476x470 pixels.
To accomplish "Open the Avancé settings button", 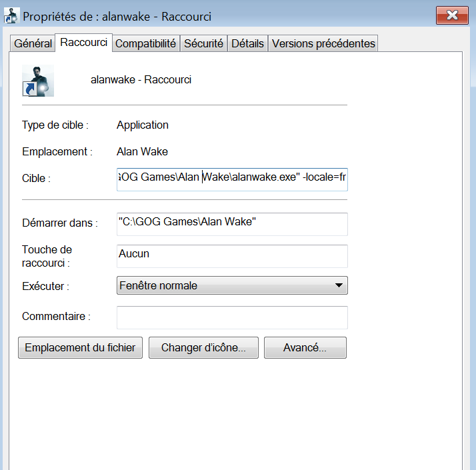I will [x=305, y=347].
